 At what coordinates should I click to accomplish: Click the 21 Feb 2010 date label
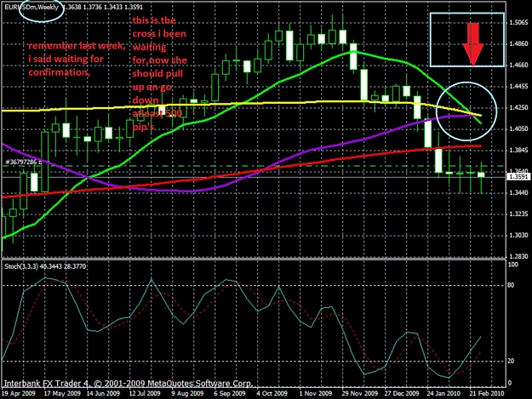(487, 393)
